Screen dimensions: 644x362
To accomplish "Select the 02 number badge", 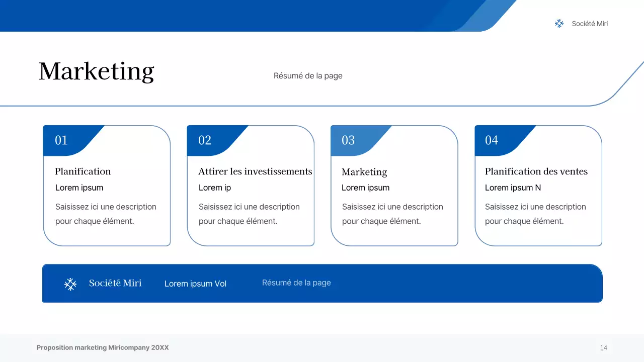I will pos(205,140).
